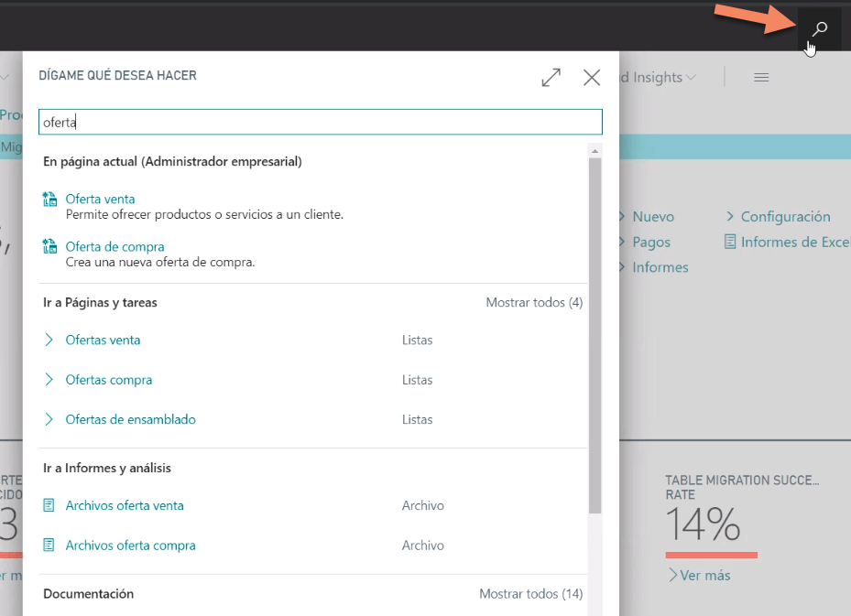The height and width of the screenshot is (616, 851).
Task: Expand the Ofertas compra chevron
Action: click(x=50, y=380)
